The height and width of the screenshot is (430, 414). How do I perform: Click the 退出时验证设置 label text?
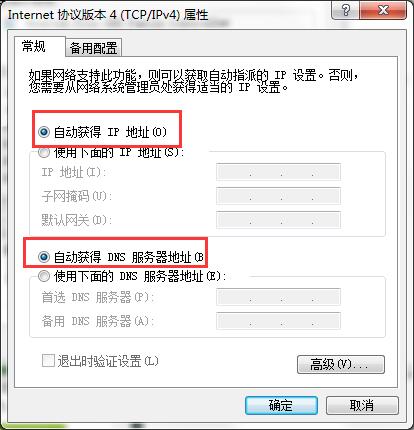coord(108,361)
